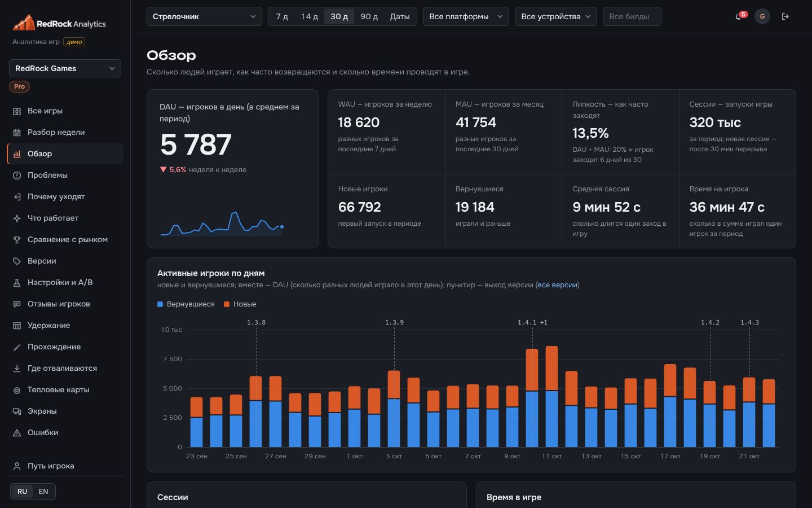Click the Ошибки warning triangle icon
Viewport: 812px width, 508px height.
pos(17,433)
